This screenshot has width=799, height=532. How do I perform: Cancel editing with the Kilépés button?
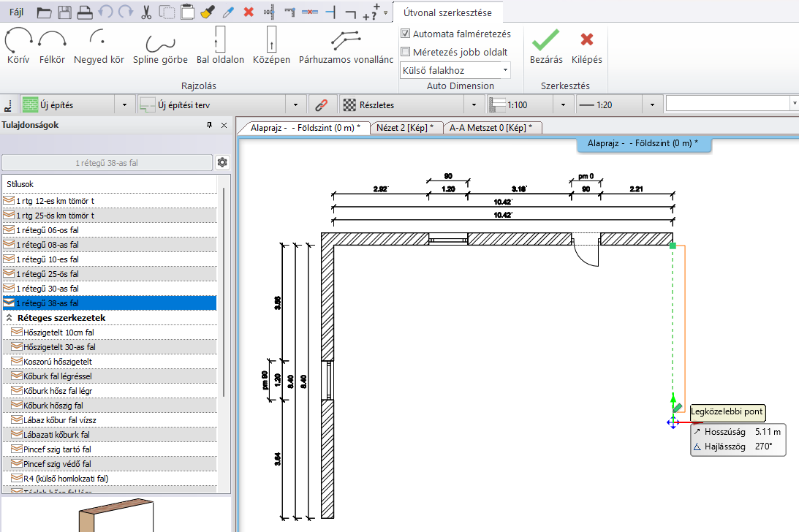pos(586,47)
